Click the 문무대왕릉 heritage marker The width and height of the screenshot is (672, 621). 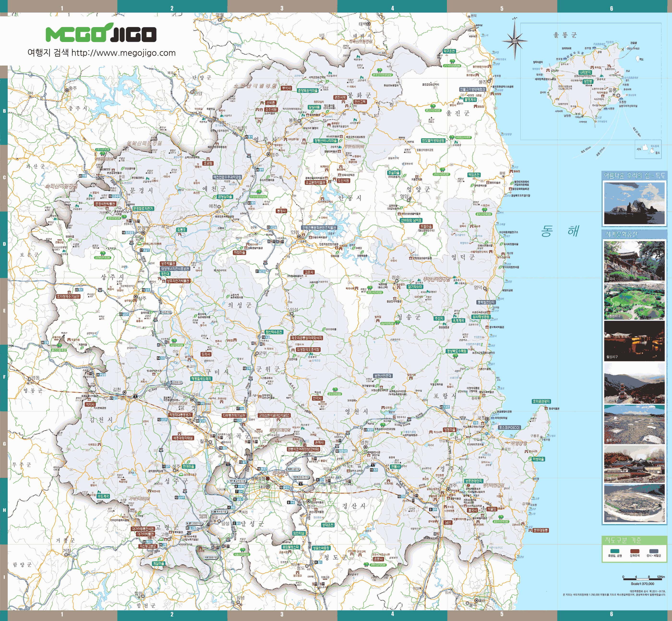[540, 530]
